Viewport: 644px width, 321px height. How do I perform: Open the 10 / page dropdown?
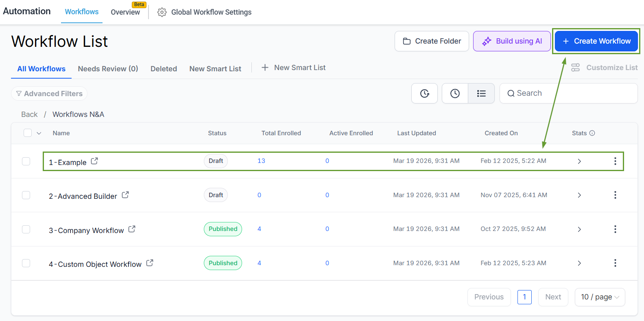point(600,297)
